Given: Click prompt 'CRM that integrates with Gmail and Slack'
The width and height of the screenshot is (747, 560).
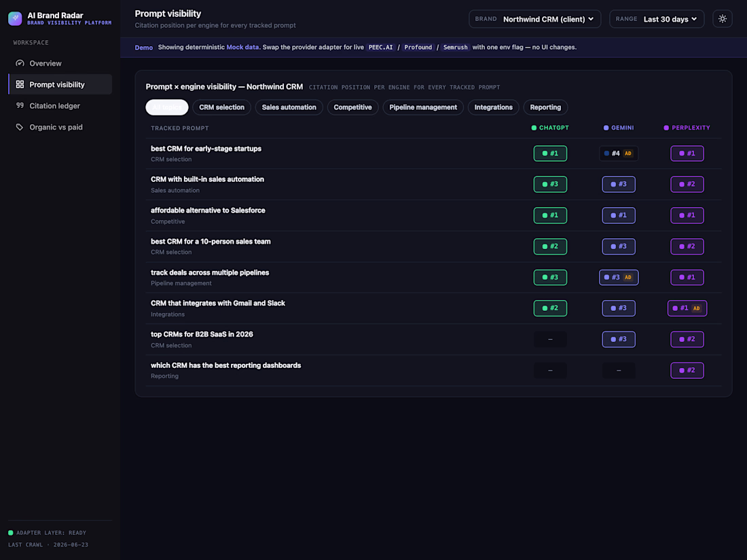Looking at the screenshot, I should click(218, 303).
